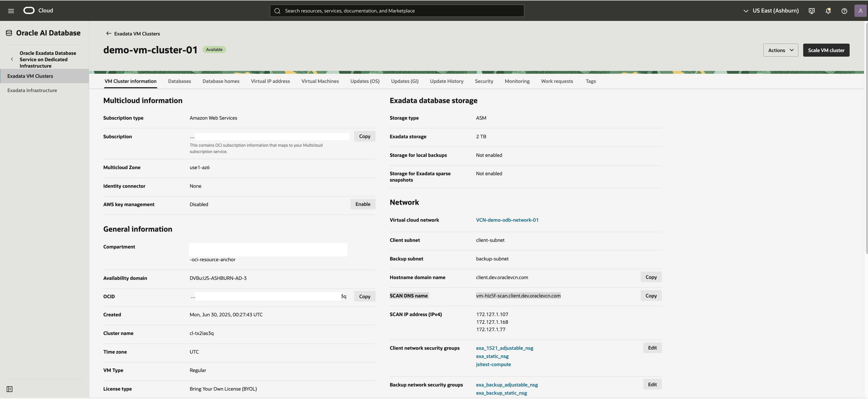The width and height of the screenshot is (868, 399).
Task: Click Oracle Exadata Database Service on Dedicated Infrastructure
Action: pos(48,59)
